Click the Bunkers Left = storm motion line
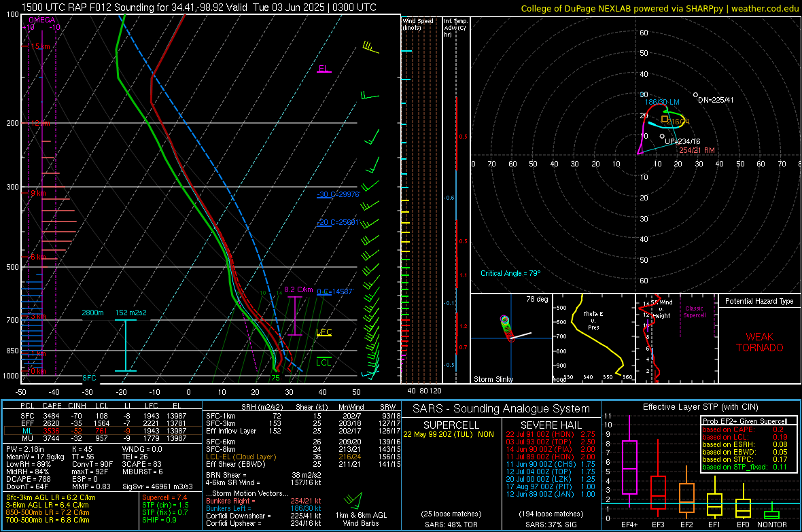The width and height of the screenshot is (802, 532). coord(264,508)
